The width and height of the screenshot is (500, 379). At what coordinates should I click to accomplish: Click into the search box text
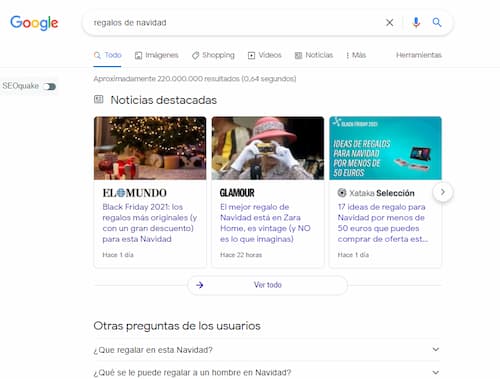pyautogui.click(x=130, y=23)
